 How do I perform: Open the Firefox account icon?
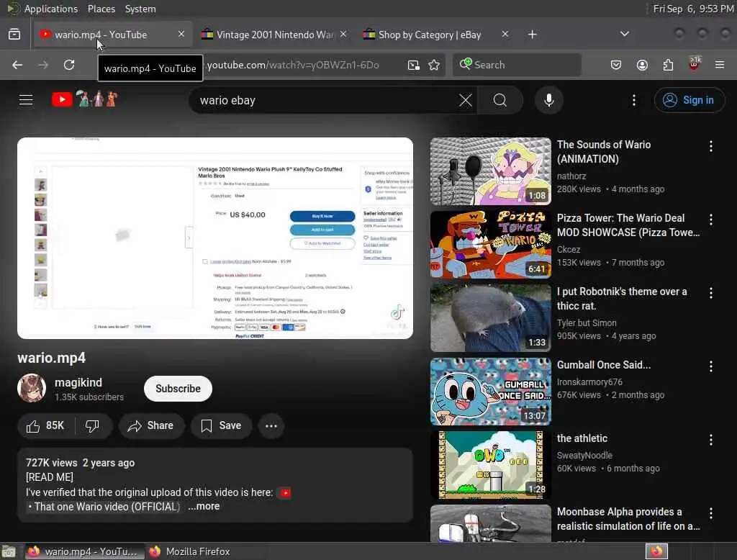[642, 65]
